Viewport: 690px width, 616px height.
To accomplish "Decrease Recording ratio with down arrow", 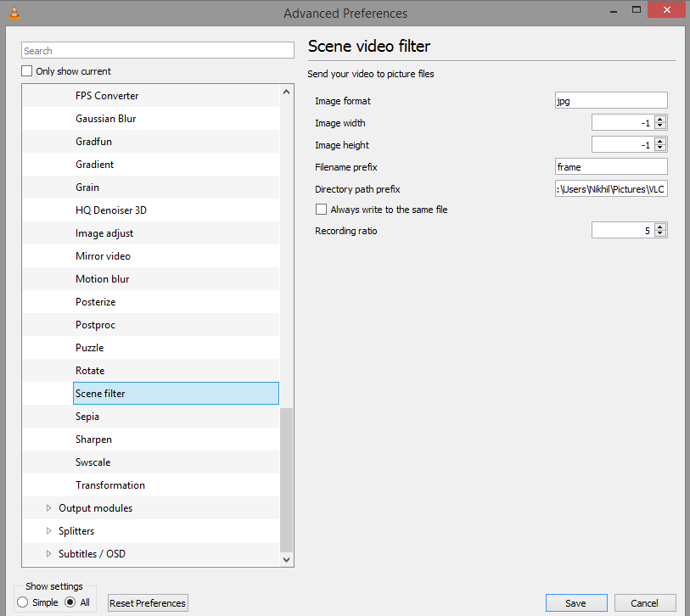I will (x=660, y=234).
